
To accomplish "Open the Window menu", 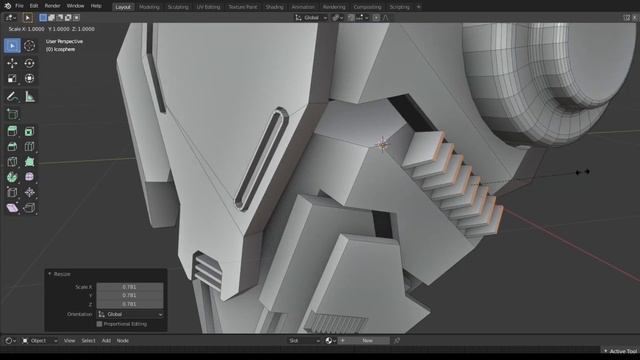I will (75, 6).
